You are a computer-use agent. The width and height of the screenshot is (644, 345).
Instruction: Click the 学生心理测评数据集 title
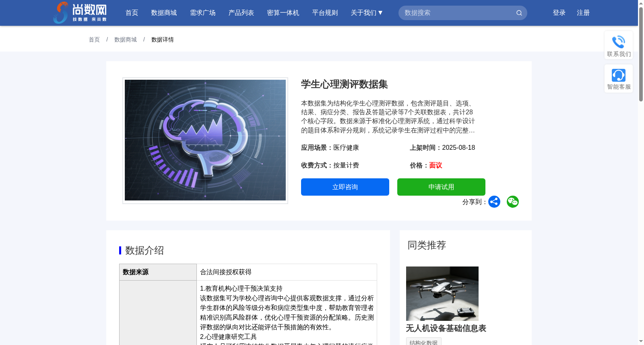coord(345,84)
